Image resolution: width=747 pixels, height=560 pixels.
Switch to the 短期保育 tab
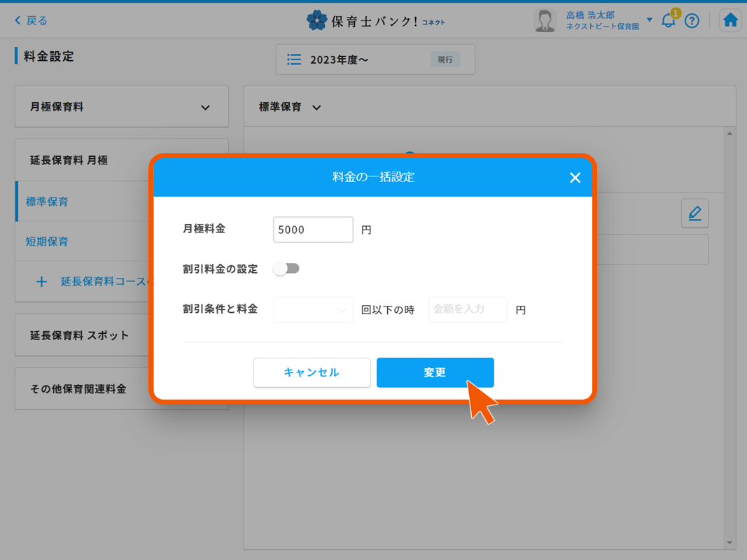46,241
